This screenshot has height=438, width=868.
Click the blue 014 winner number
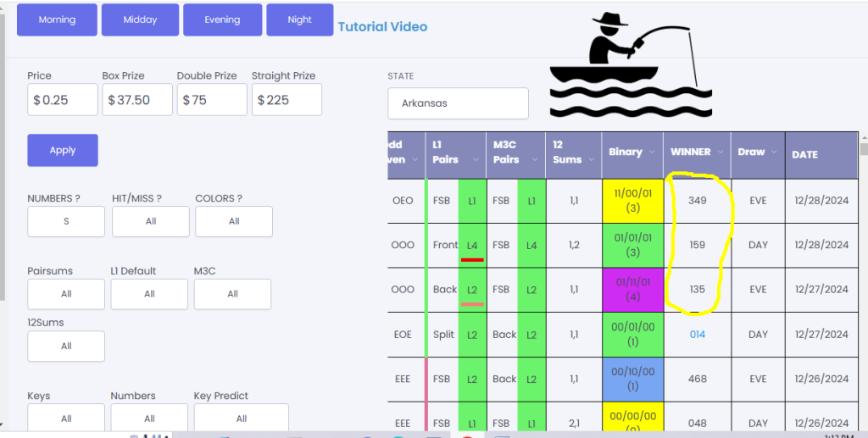(697, 335)
